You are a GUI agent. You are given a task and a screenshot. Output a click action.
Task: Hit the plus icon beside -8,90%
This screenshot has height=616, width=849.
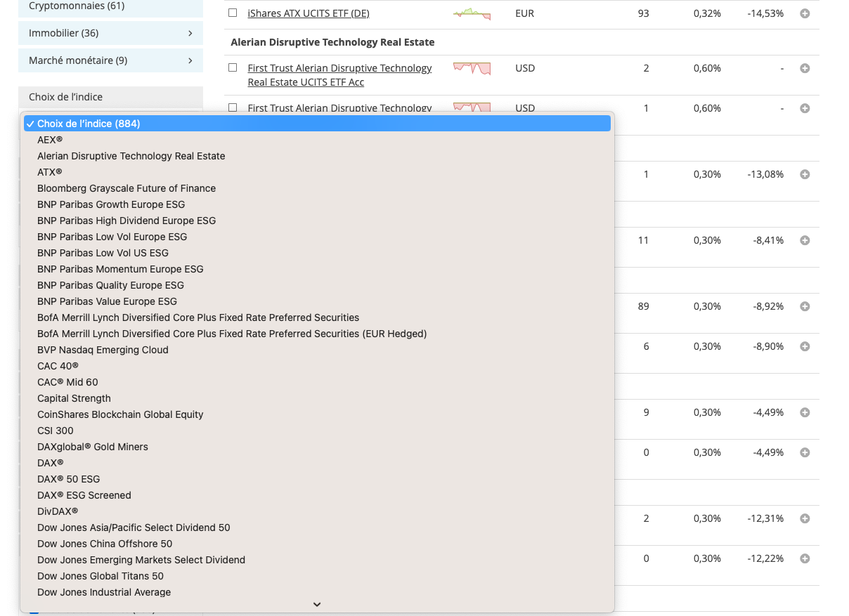click(x=805, y=346)
